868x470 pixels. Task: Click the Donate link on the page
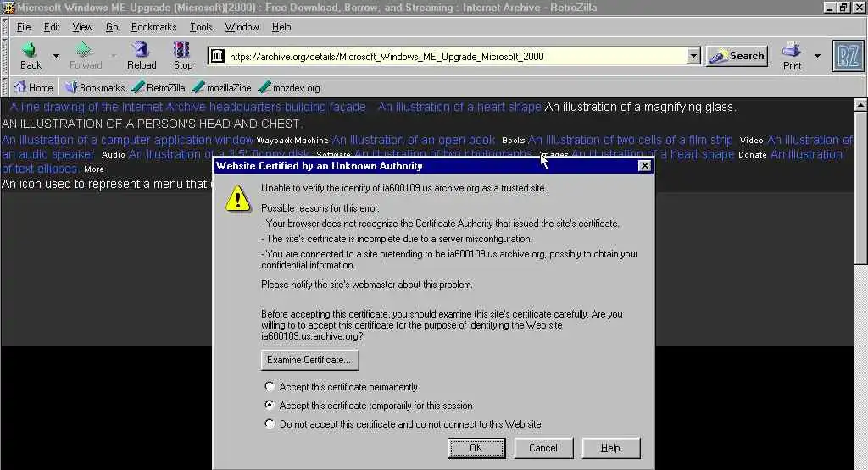[x=753, y=155]
